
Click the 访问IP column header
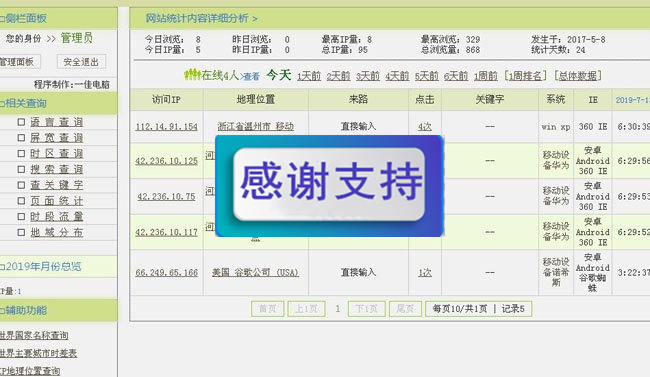[166, 100]
